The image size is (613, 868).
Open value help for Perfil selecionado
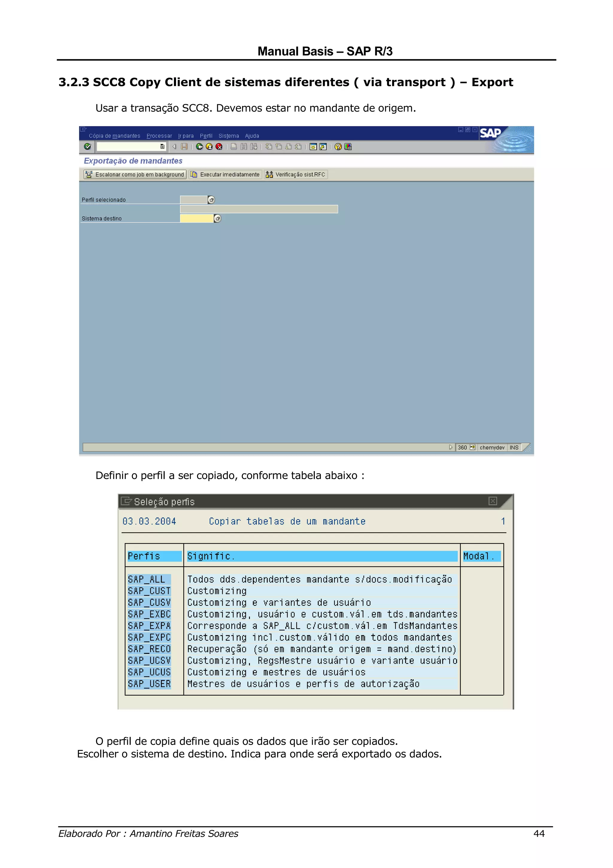pos(212,199)
